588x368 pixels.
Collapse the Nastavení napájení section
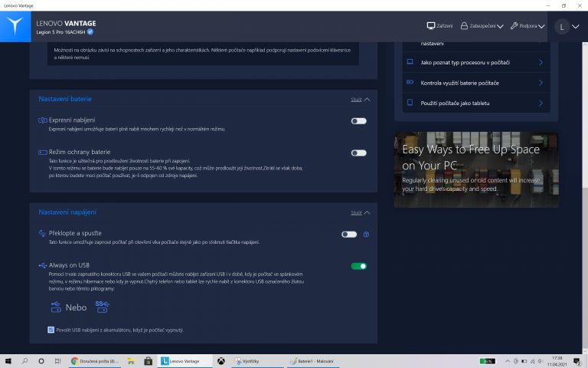pyautogui.click(x=360, y=212)
